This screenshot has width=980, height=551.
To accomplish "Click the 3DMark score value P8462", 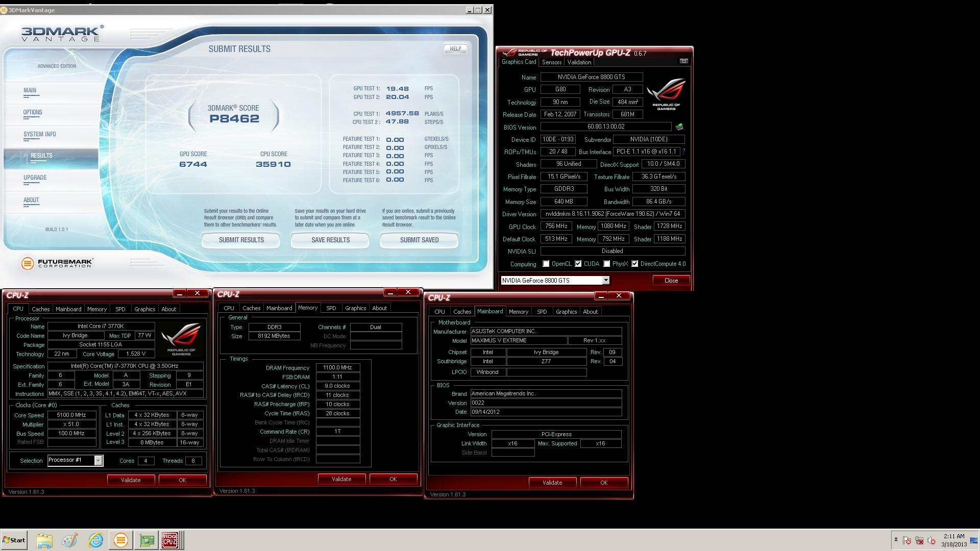I will [234, 119].
